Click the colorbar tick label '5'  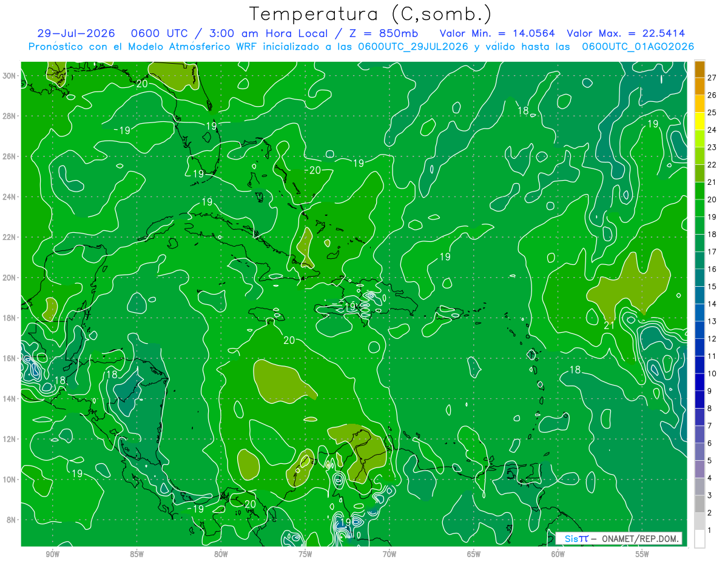[x=710, y=461]
